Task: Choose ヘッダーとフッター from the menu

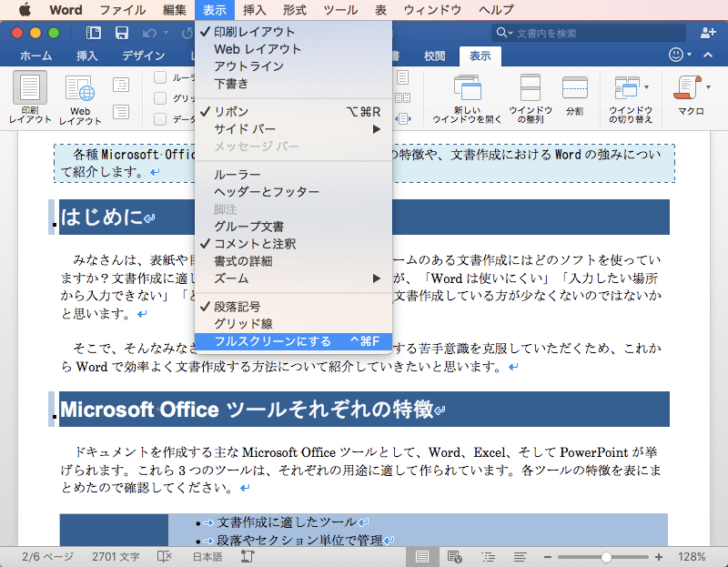Action: click(x=293, y=192)
